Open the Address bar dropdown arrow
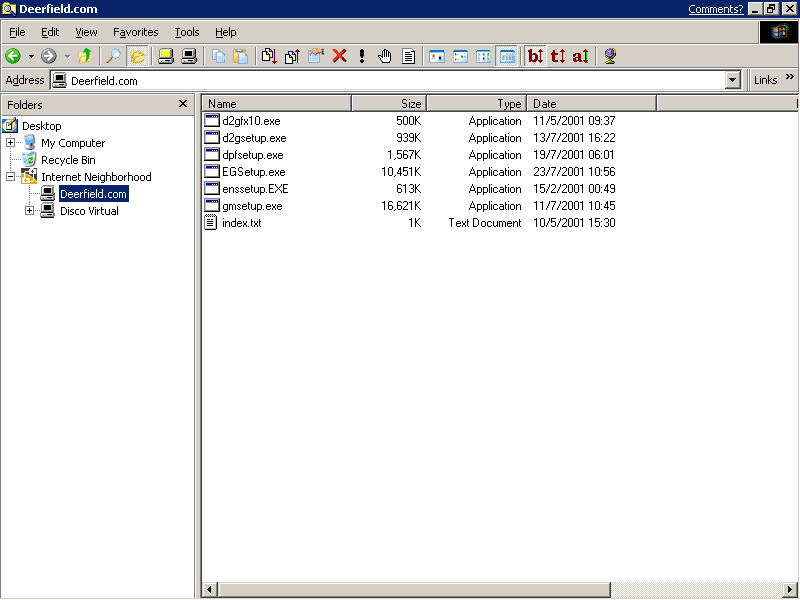The image size is (800, 600). pos(733,80)
